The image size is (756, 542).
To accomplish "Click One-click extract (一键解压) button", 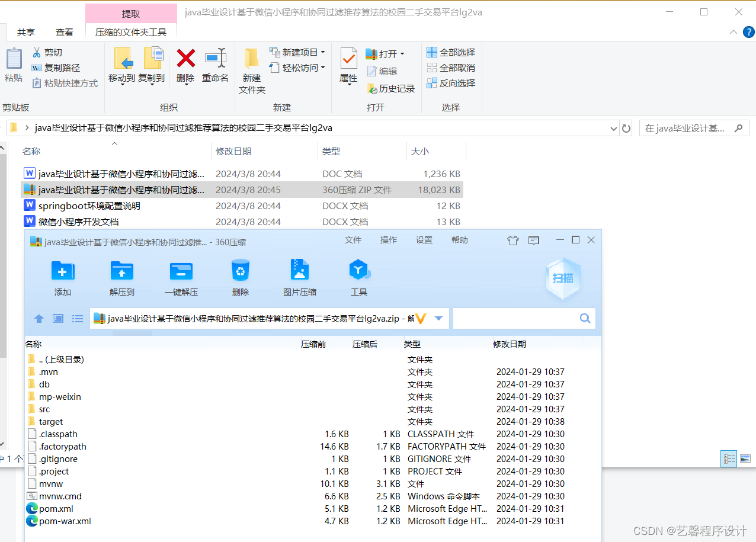I will coord(181,278).
